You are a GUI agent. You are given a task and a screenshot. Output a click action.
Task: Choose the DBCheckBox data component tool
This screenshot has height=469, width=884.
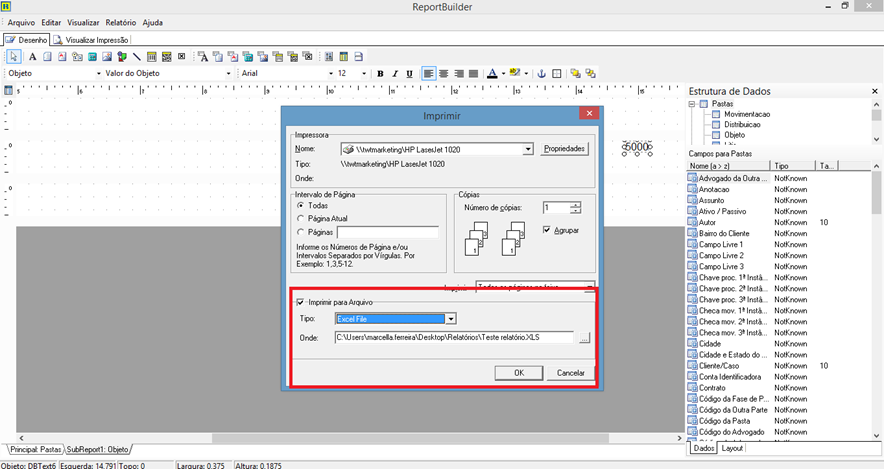pyautogui.click(x=307, y=56)
